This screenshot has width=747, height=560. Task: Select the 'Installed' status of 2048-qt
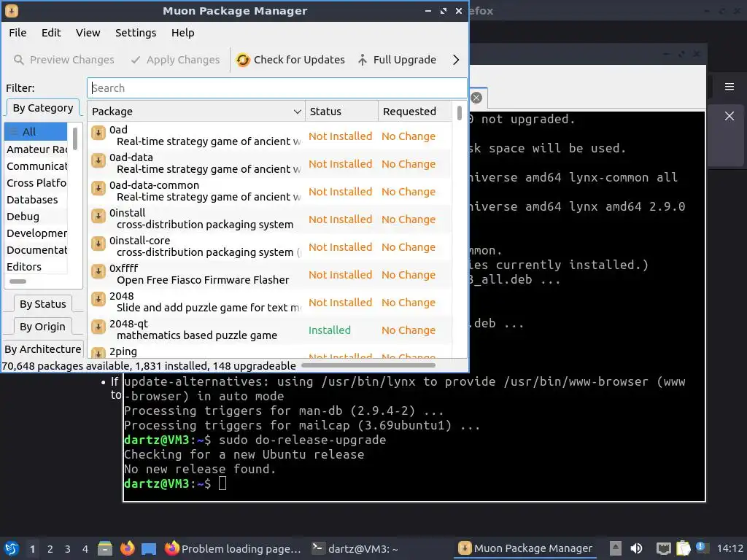pyautogui.click(x=330, y=330)
